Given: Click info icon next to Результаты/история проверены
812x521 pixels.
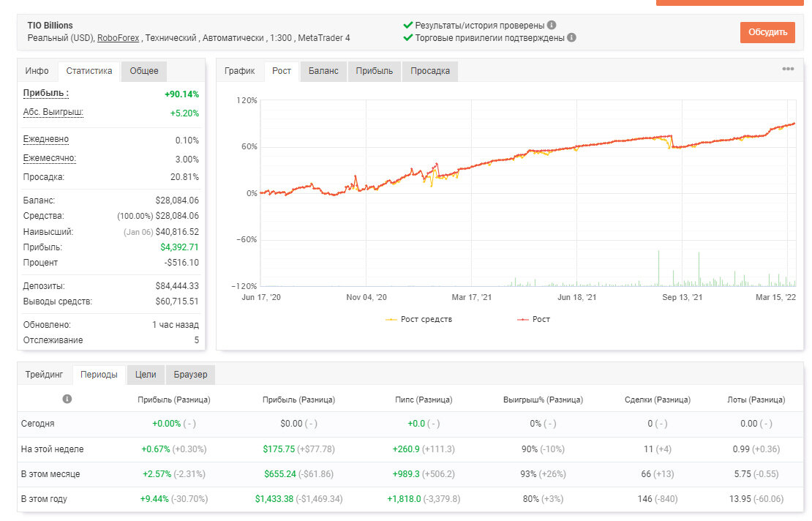Looking at the screenshot, I should (552, 25).
